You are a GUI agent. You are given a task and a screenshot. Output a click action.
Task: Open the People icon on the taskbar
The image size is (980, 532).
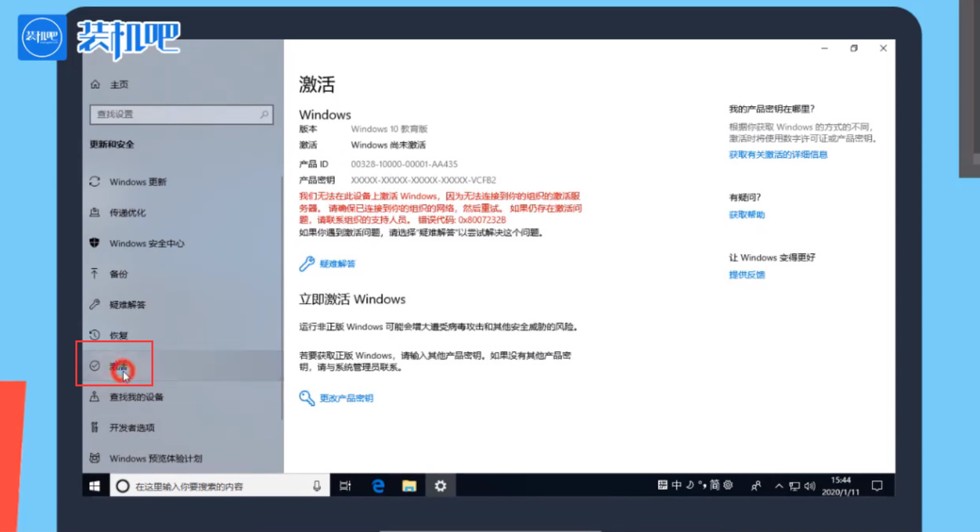point(756,486)
